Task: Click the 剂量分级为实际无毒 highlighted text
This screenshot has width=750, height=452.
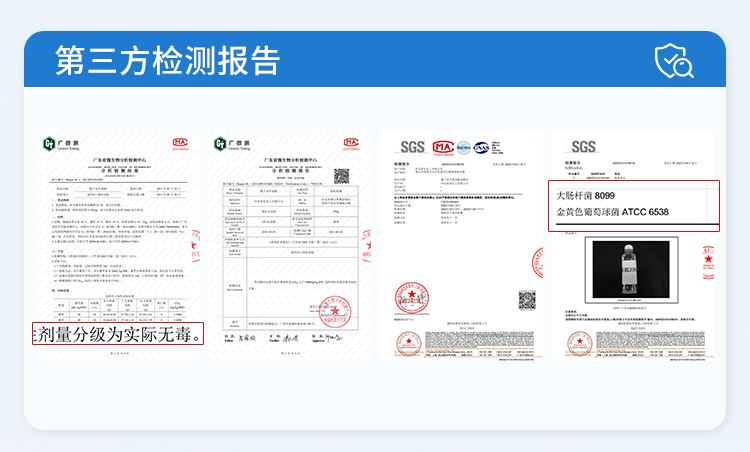Action: point(118,334)
